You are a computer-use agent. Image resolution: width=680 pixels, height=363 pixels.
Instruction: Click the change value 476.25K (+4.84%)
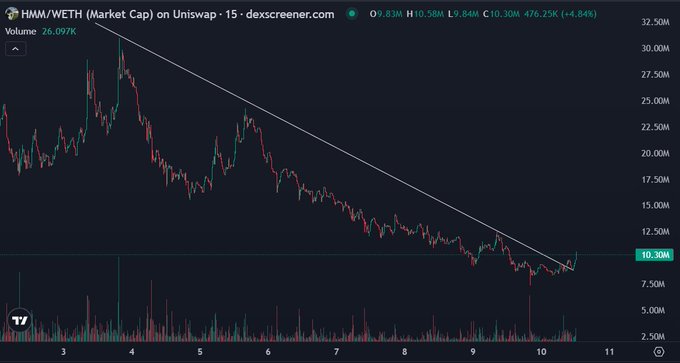pos(560,14)
